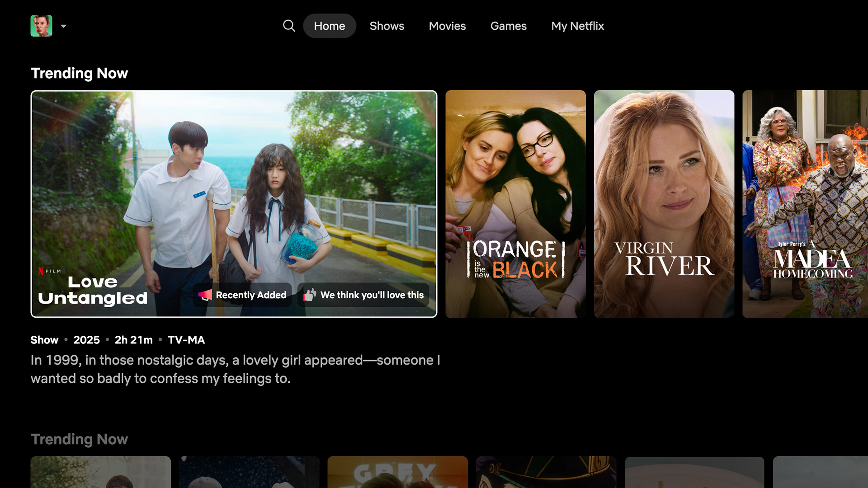The width and height of the screenshot is (868, 488).
Task: Open the Virgin River poster
Action: click(664, 203)
